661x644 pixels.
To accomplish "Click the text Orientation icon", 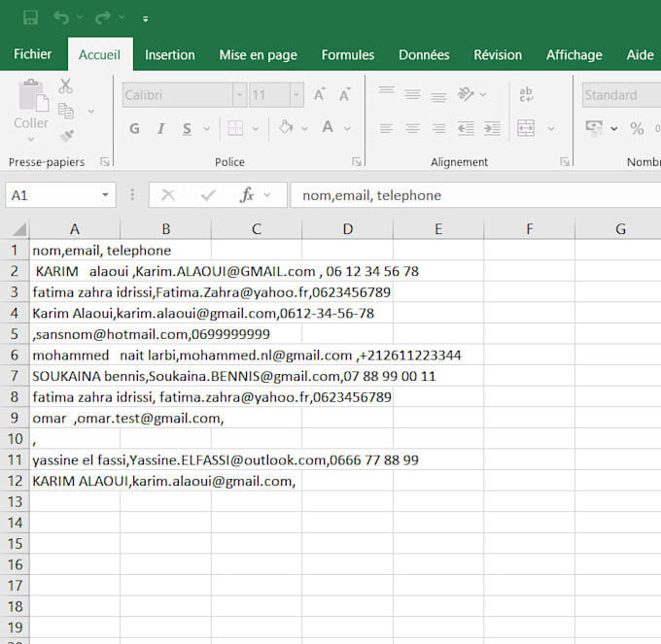I will click(x=466, y=94).
